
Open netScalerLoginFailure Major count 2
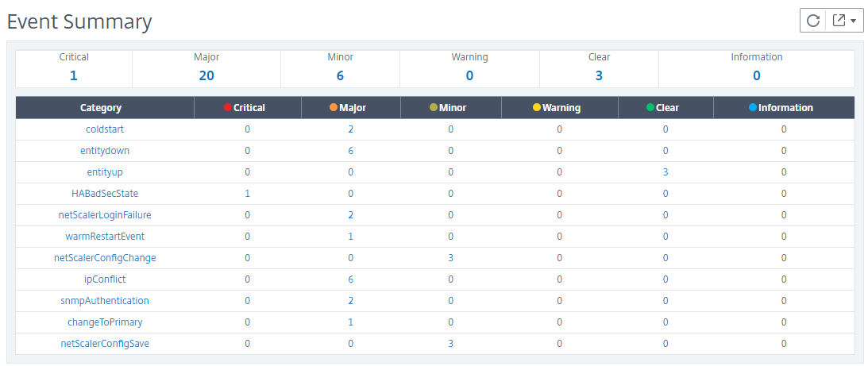350,215
